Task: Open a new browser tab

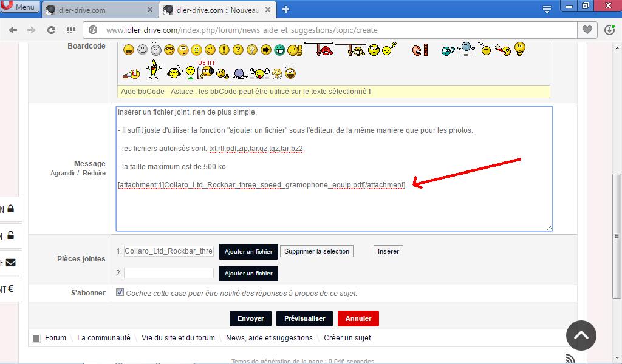Action: 285,9
